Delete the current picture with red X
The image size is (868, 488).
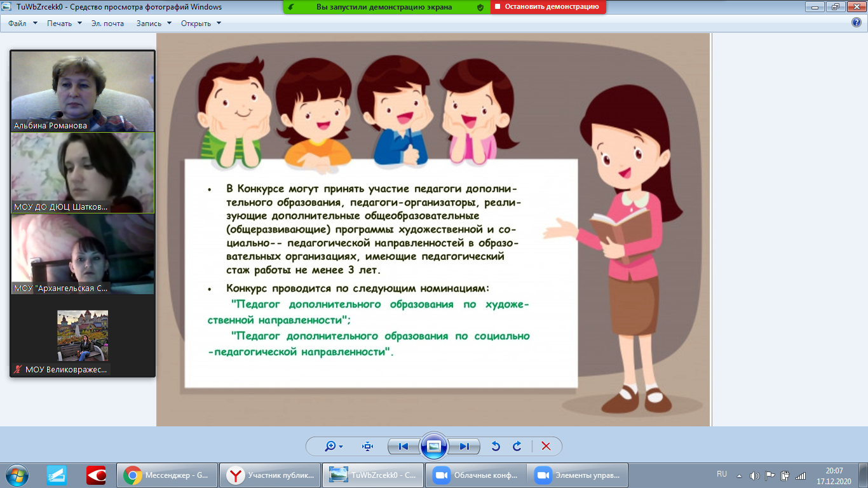pyautogui.click(x=545, y=446)
